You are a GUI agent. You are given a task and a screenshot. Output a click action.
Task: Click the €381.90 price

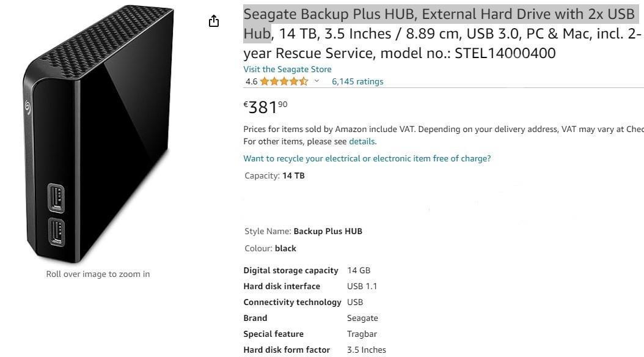[x=265, y=108]
